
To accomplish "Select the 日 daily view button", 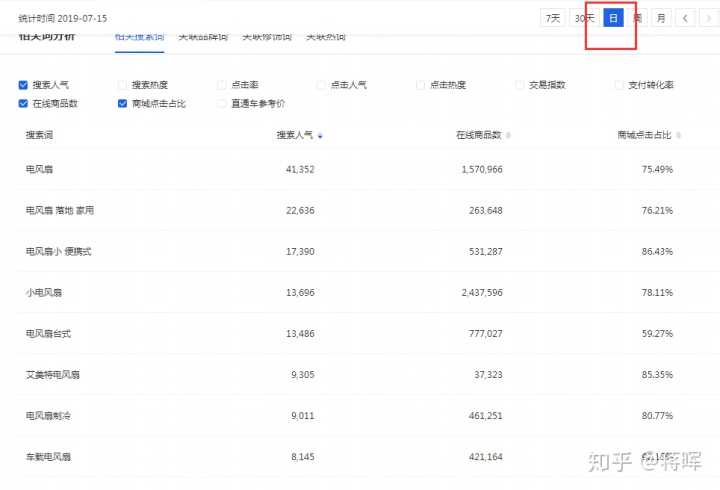I will (614, 18).
